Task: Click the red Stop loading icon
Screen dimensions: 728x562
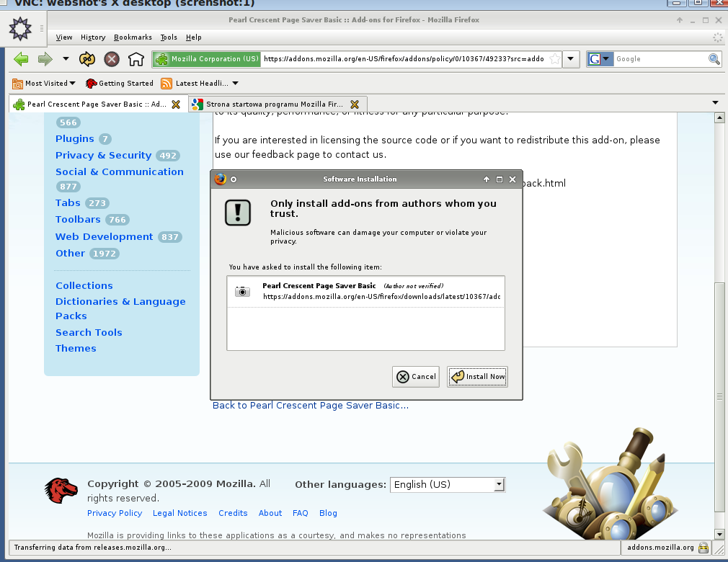Action: (x=112, y=59)
